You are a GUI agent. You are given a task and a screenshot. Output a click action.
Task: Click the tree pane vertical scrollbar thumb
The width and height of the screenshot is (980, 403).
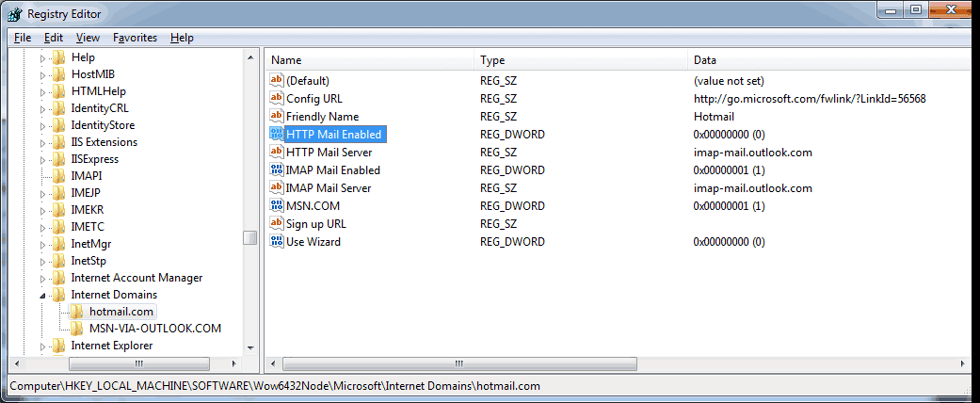click(250, 238)
